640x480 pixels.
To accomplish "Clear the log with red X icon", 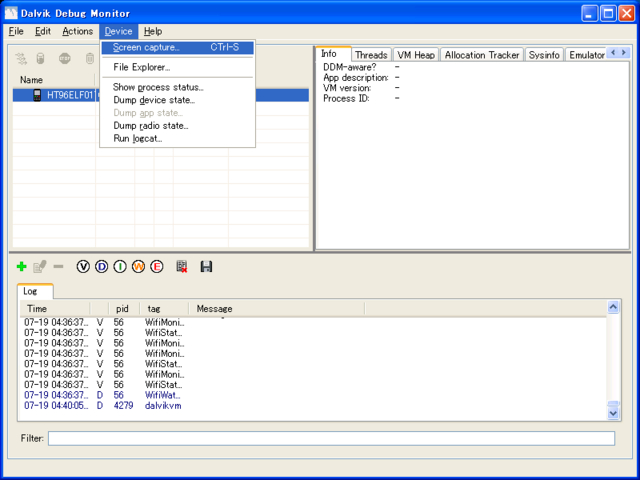I will (x=182, y=267).
